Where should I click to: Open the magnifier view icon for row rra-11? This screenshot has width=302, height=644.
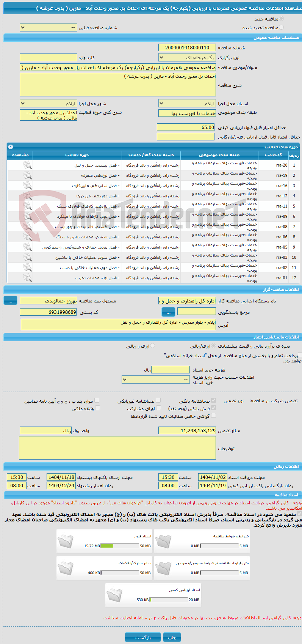pos(27,206)
